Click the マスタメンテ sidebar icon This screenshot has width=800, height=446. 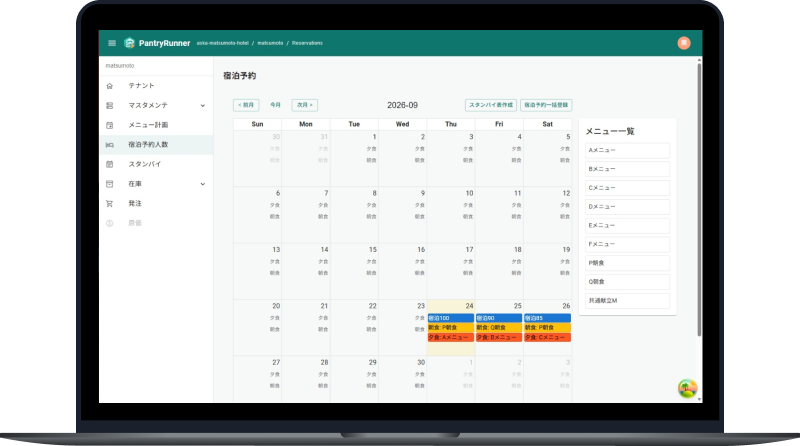pyautogui.click(x=109, y=106)
